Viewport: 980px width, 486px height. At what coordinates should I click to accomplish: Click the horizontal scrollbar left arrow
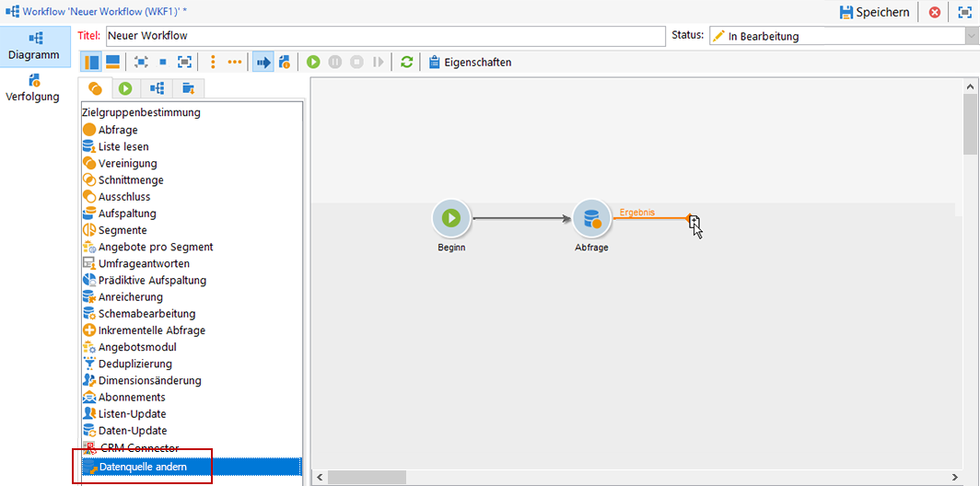[319, 477]
